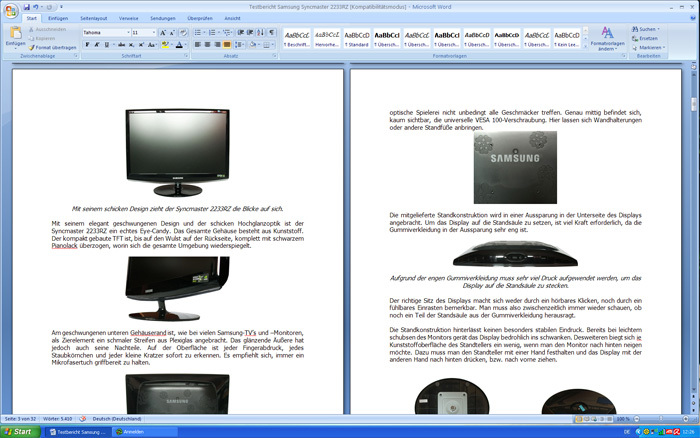Click Format übertragen painter
700x438 pixels.
point(53,47)
